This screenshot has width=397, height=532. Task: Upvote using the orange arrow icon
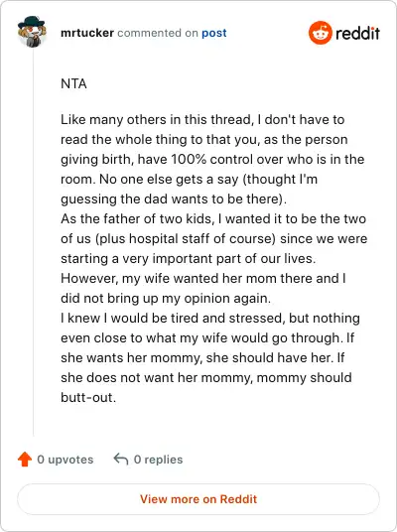(25, 460)
